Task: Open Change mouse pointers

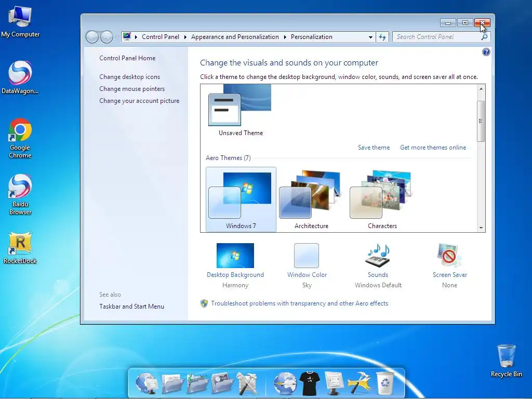Action: (132, 88)
